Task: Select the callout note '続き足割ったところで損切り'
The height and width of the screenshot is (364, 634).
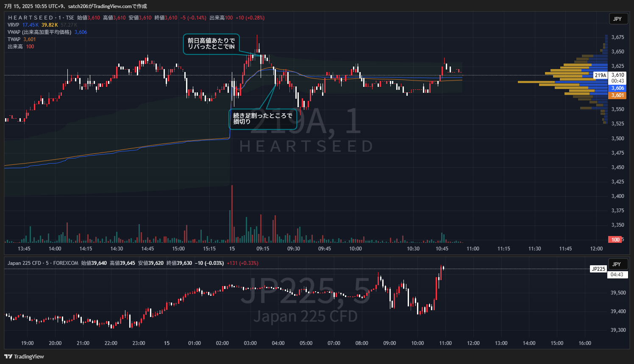Action: click(x=263, y=119)
